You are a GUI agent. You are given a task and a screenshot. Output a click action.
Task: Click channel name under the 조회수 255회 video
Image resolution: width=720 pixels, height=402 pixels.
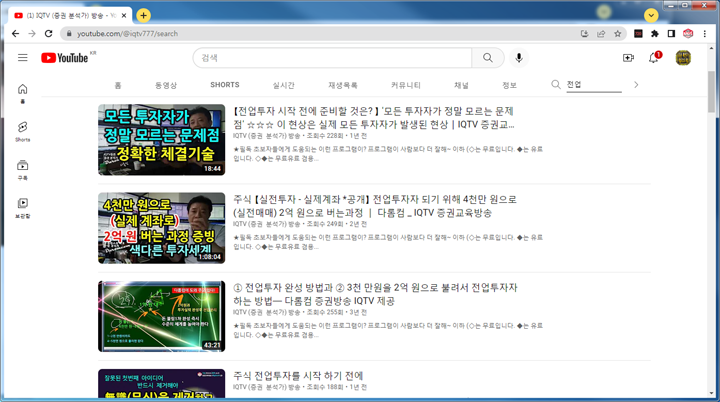pyautogui.click(x=266, y=312)
